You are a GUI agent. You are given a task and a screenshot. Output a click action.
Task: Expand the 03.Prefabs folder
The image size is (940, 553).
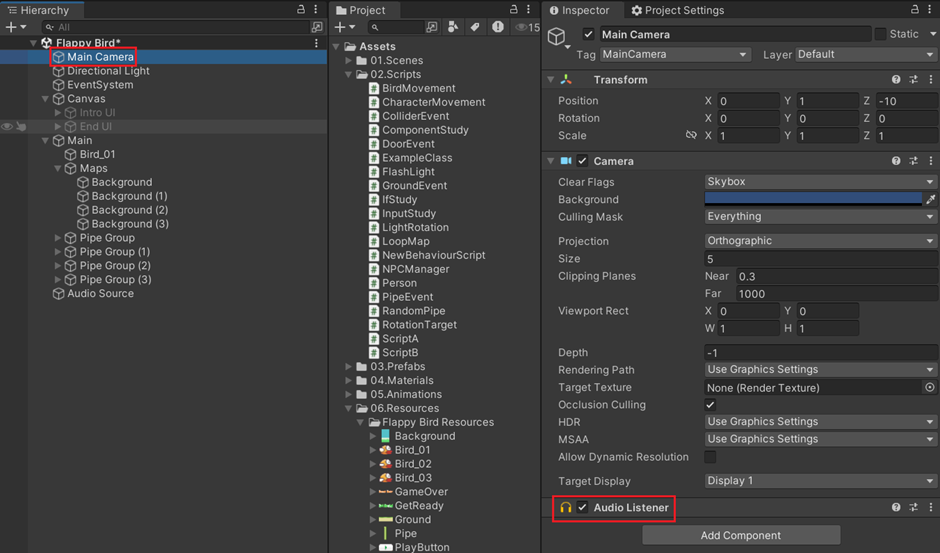348,366
